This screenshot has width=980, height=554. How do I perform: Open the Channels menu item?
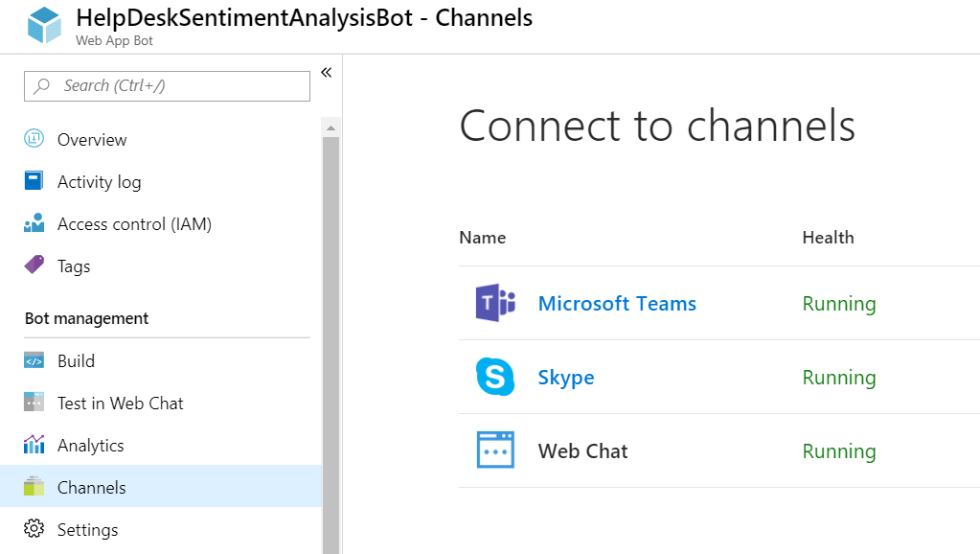click(x=92, y=488)
